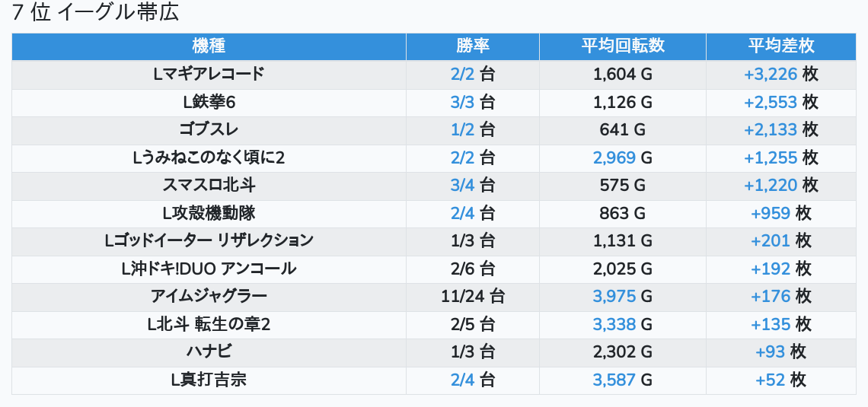Click the 3,975 G average spins value
Image resolution: width=868 pixels, height=407 pixels.
pyautogui.click(x=623, y=296)
